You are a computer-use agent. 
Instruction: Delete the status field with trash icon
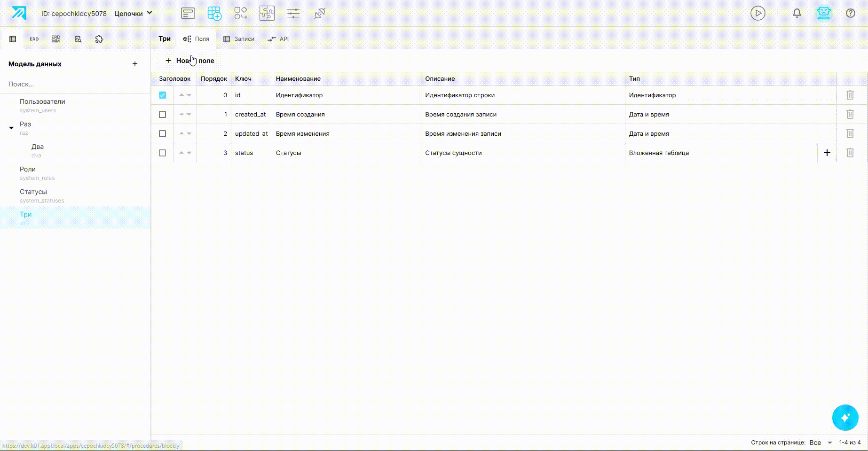850,153
